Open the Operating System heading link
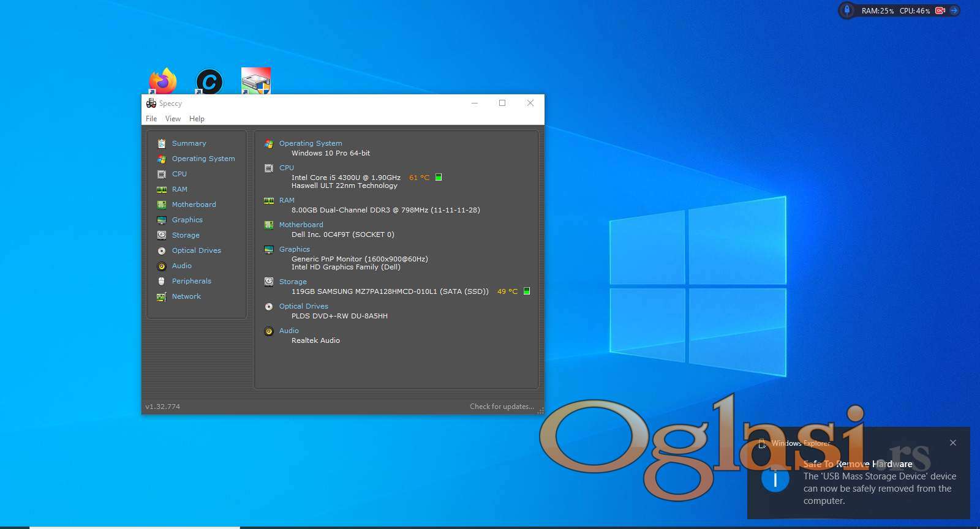The width and height of the screenshot is (980, 529). (311, 143)
